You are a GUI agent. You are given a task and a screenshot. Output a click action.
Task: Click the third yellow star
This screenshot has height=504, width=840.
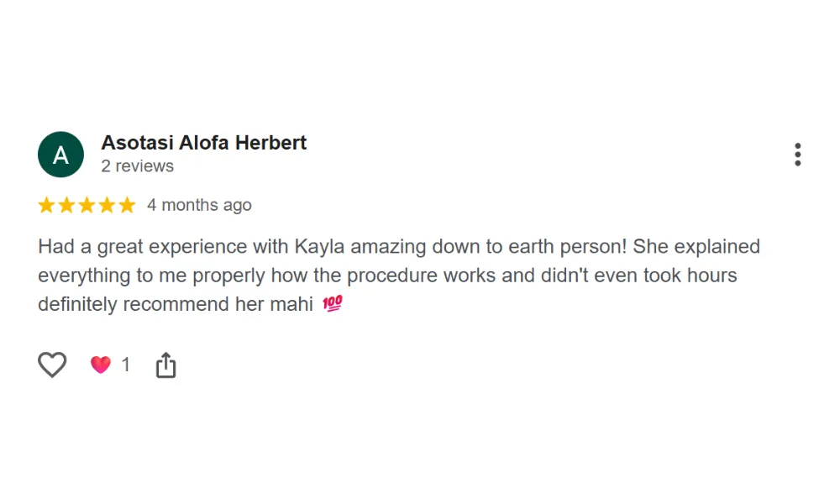click(87, 205)
